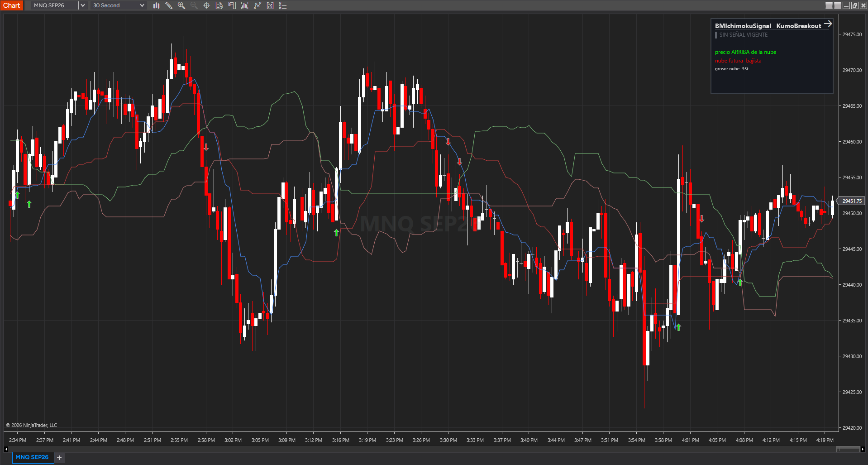This screenshot has height=465, width=868.
Task: Select the red down arrow near 2:58 PM
Action: point(206,147)
